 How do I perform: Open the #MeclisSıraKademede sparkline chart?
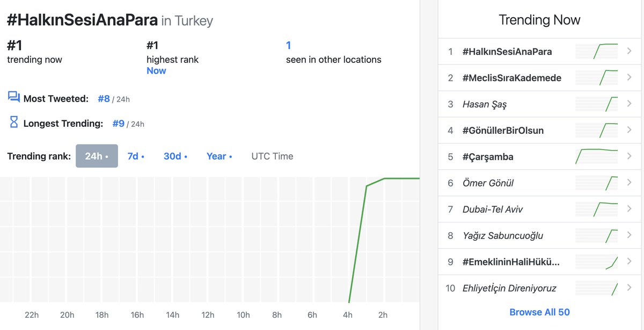click(597, 78)
